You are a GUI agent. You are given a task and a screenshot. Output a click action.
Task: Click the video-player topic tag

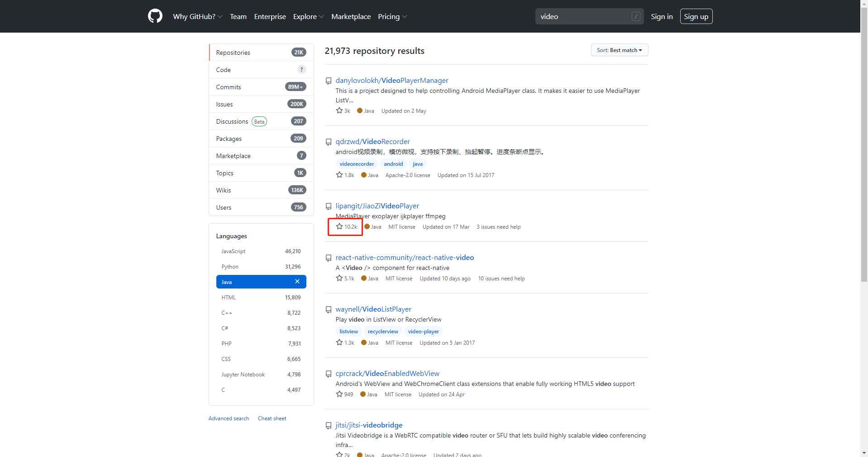423,332
